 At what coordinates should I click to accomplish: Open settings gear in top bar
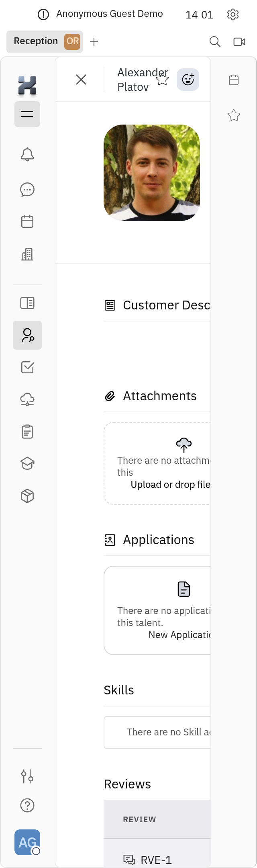pyautogui.click(x=233, y=14)
